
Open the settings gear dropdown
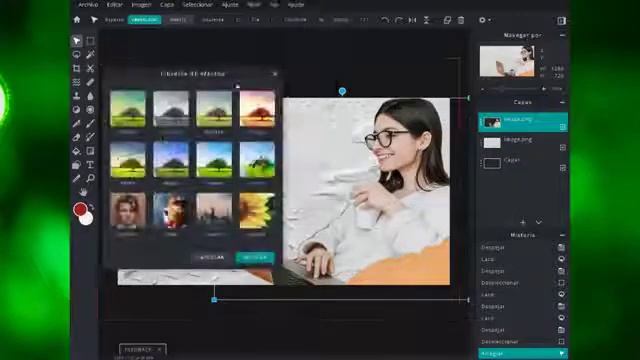484,20
